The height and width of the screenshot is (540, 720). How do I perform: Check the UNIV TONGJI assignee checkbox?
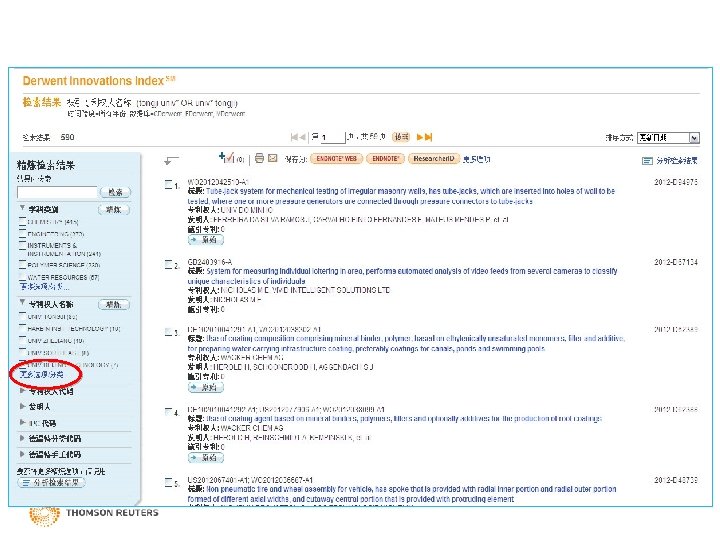22,316
